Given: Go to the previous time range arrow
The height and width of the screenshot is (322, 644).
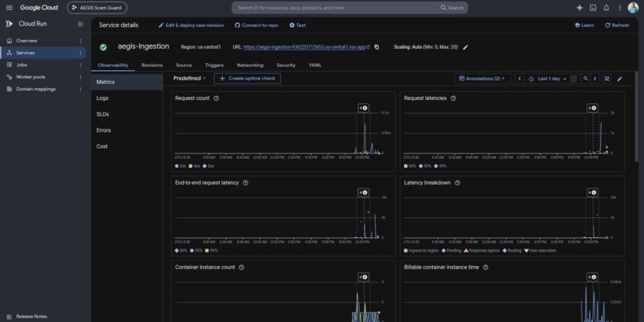Looking at the screenshot, I should click(x=519, y=78).
